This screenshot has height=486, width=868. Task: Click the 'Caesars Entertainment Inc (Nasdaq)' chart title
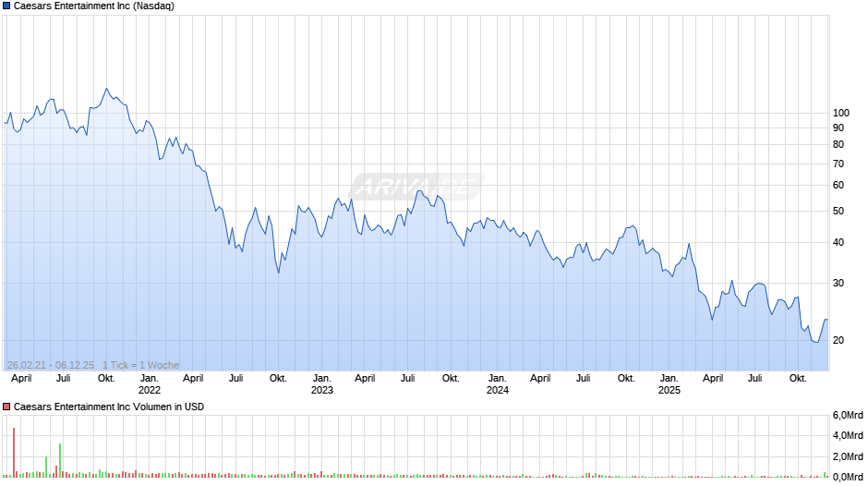[93, 6]
